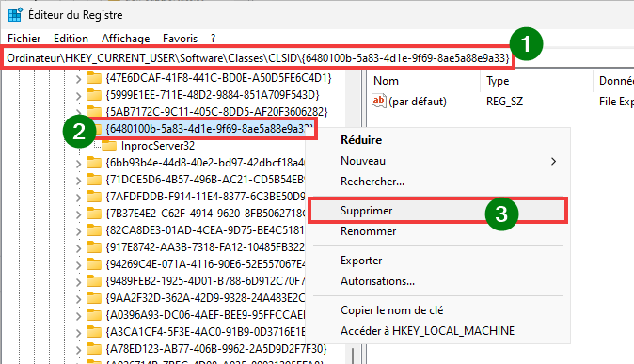Expand the {A0396A93-DC06-4AEF...} key

[x=78, y=316]
